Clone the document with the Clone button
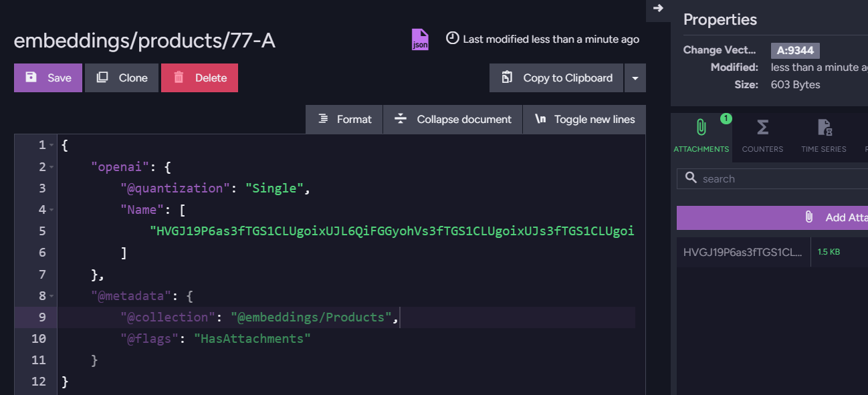Viewport: 868px width, 395px height. (122, 78)
